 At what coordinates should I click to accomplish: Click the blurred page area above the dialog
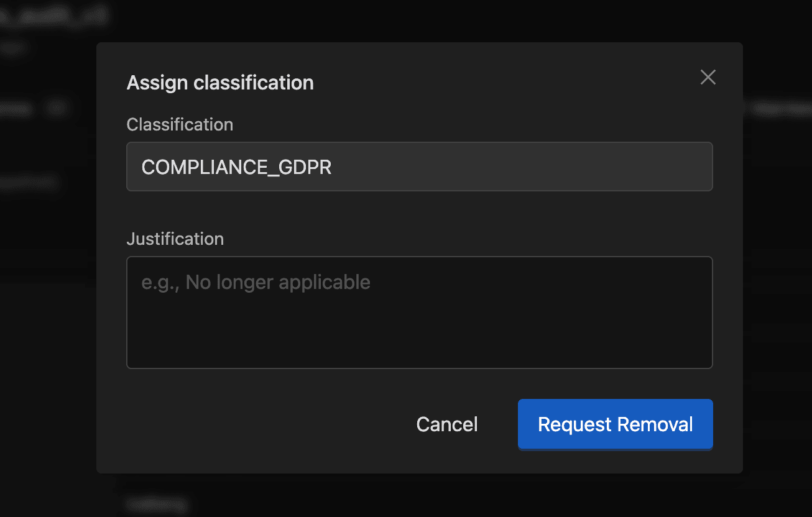[404, 20]
